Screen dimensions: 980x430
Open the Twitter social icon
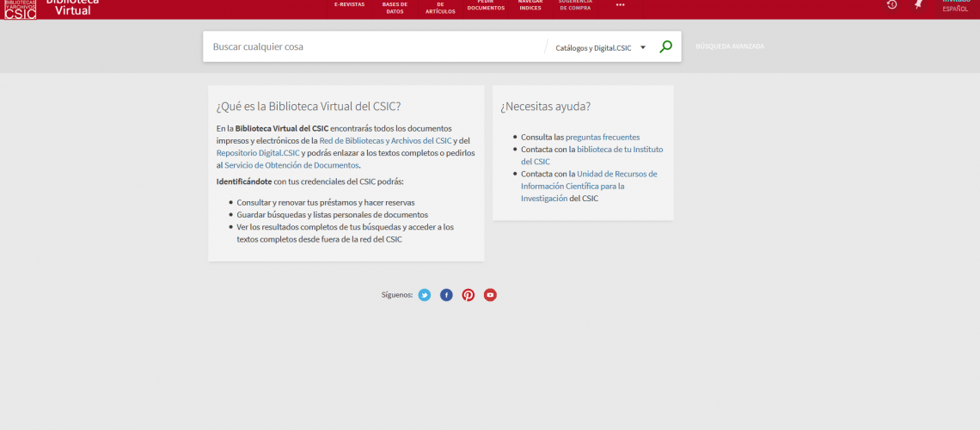tap(425, 295)
